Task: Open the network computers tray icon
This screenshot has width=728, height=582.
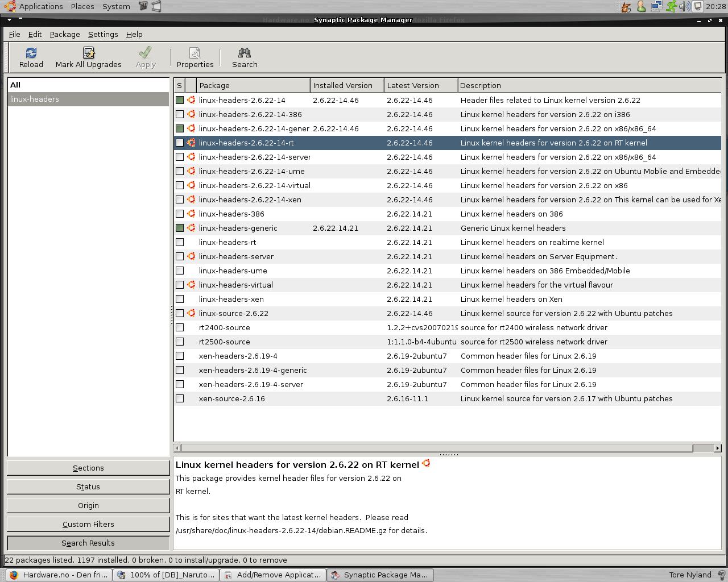Action: coord(656,7)
